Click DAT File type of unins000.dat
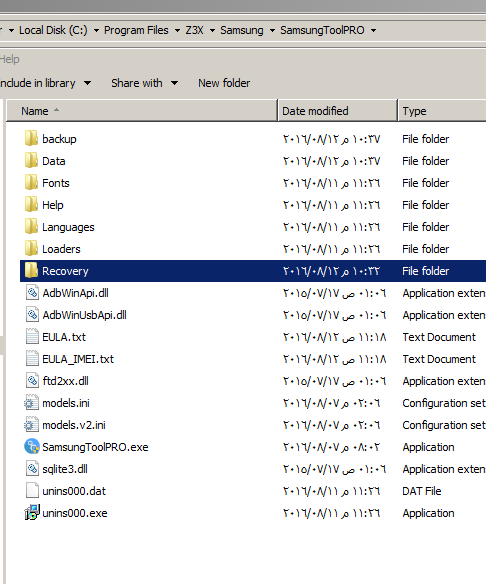The width and height of the screenshot is (486, 584). 422,491
